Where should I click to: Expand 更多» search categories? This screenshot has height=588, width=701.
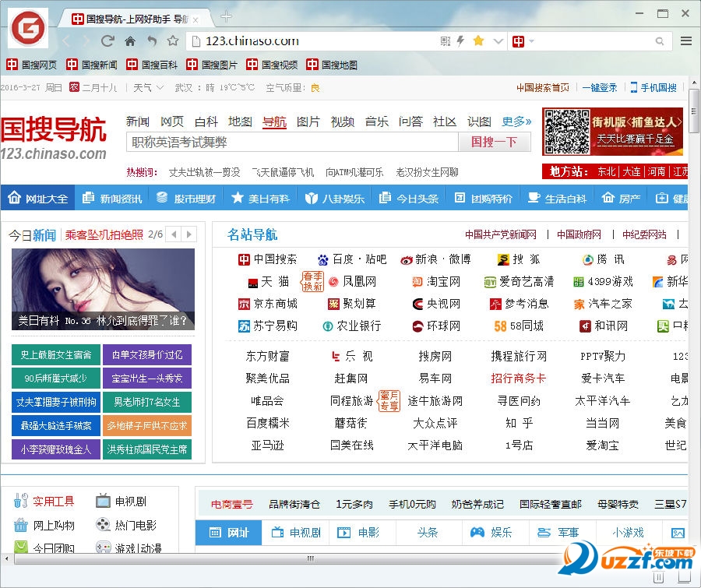tap(516, 121)
